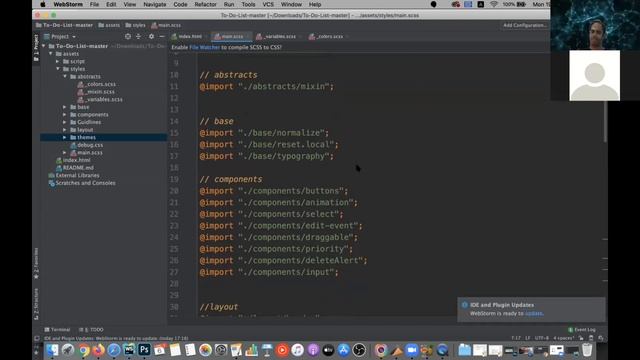Click the 4 spaces indent setting
Viewport: 640px width, 360px height.
(564, 338)
